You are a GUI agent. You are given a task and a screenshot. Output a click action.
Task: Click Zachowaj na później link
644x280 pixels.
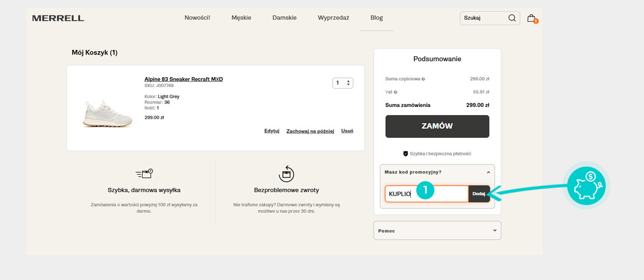point(310,131)
